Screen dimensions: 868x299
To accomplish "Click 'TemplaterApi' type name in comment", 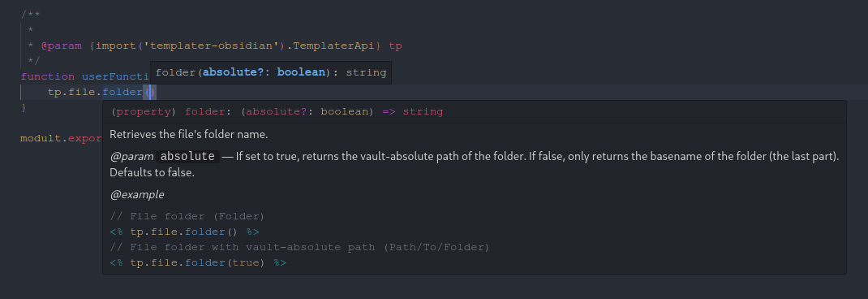I will coord(333,46).
